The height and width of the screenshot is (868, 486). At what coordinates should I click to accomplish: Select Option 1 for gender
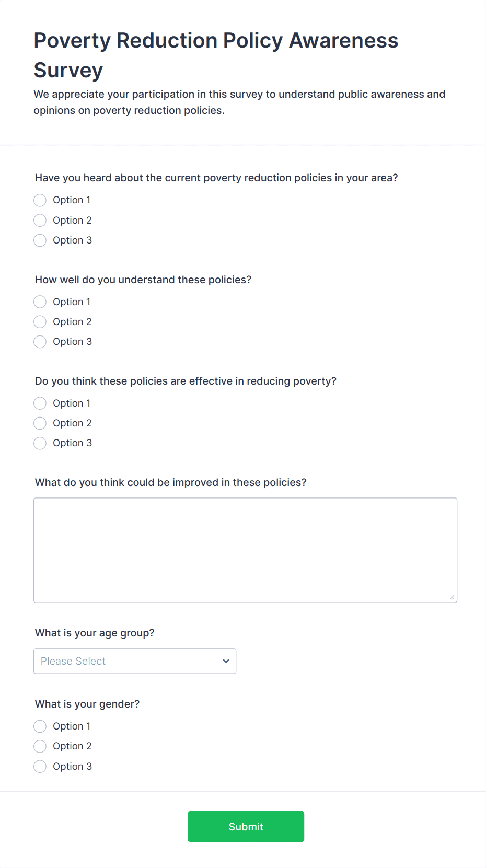tap(40, 726)
